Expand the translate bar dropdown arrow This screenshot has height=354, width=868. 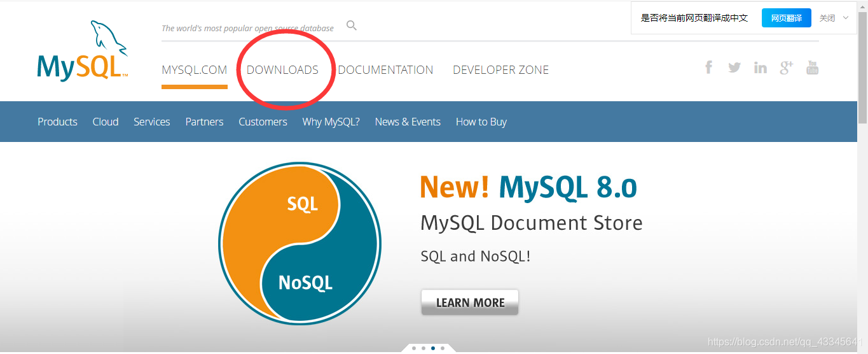[x=846, y=18]
